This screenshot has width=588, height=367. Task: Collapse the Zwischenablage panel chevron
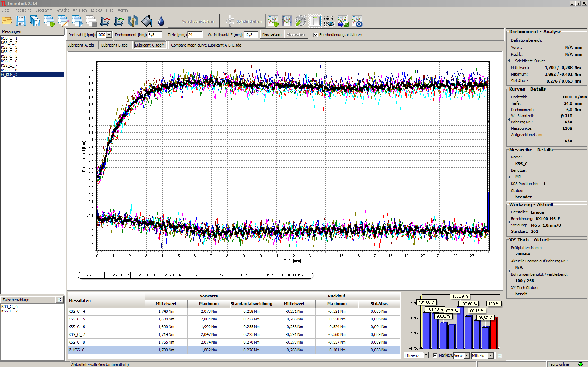pyautogui.click(x=59, y=300)
